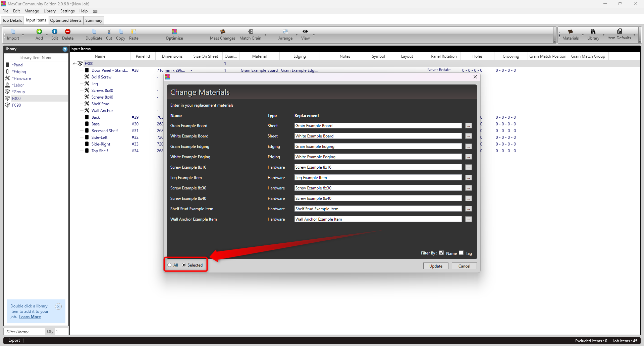Open the View dropdown arrow
This screenshot has height=346, width=644.
point(314,35)
